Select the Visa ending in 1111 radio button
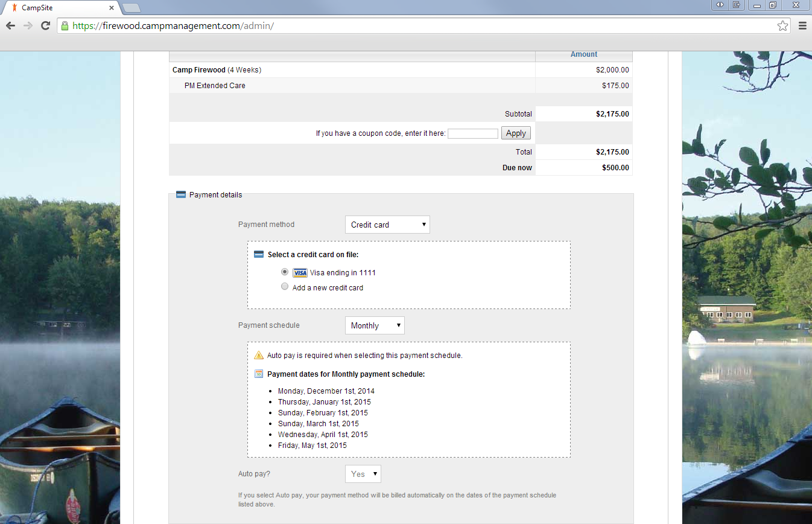 [x=285, y=272]
